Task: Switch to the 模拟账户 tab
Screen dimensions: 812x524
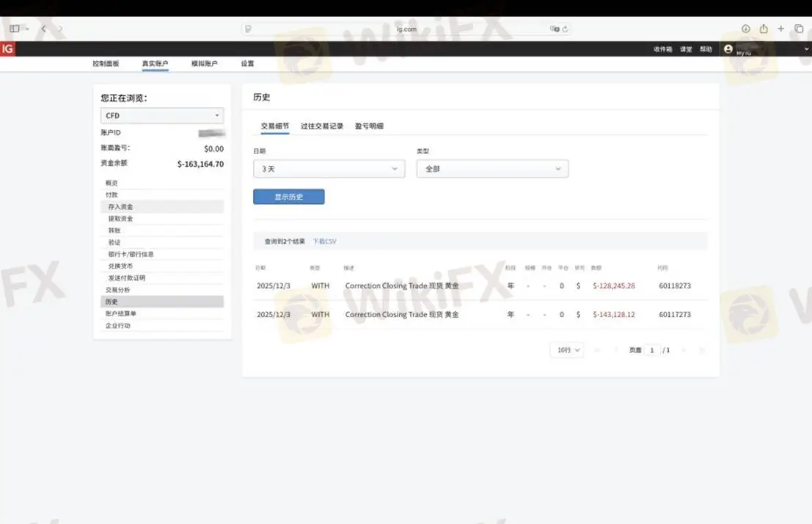Action: point(205,64)
